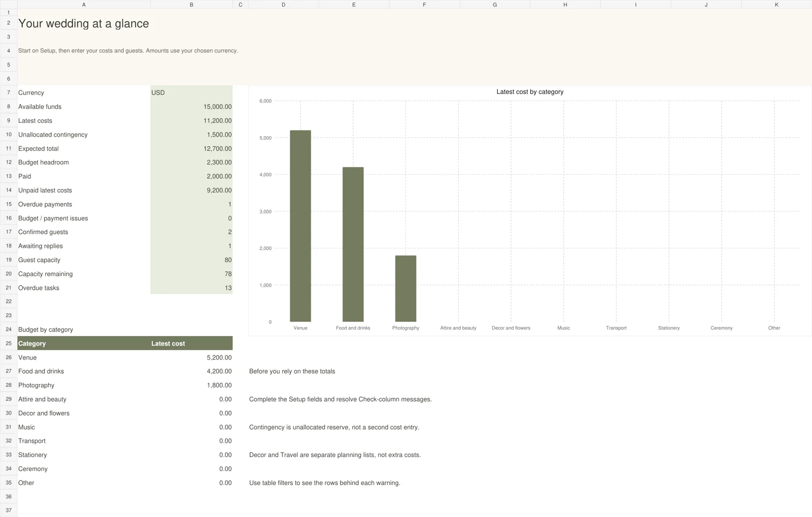812x517 pixels.
Task: Click the Venue bar in the chart
Action: (300, 226)
